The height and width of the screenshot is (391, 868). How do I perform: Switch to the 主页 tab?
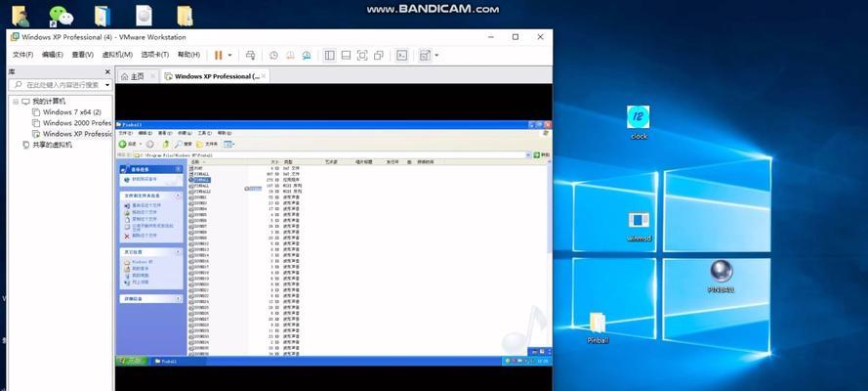coord(133,76)
